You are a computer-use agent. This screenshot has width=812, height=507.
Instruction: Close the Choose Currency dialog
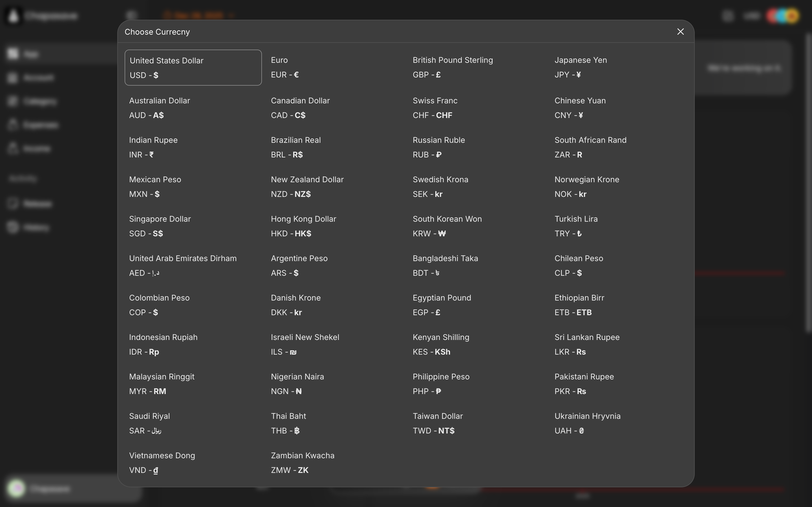pos(680,32)
